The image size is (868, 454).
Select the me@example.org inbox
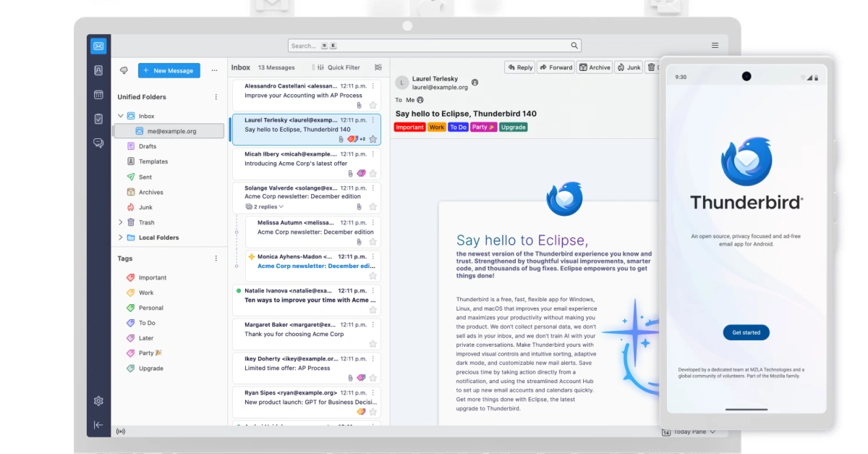coord(169,131)
